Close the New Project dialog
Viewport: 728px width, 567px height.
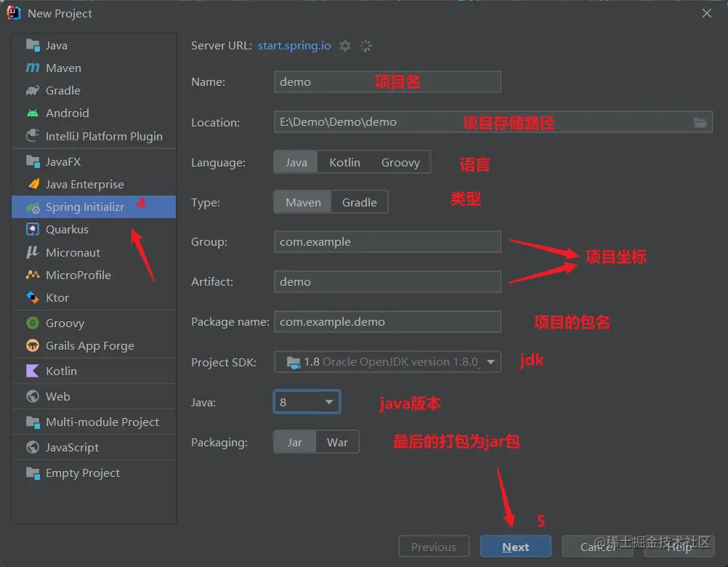coord(707,13)
